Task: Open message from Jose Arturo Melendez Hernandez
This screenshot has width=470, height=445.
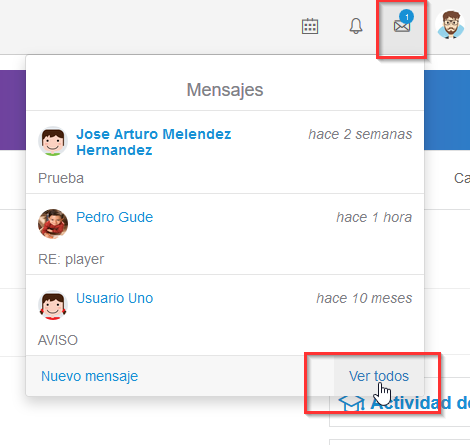Action: (x=154, y=142)
